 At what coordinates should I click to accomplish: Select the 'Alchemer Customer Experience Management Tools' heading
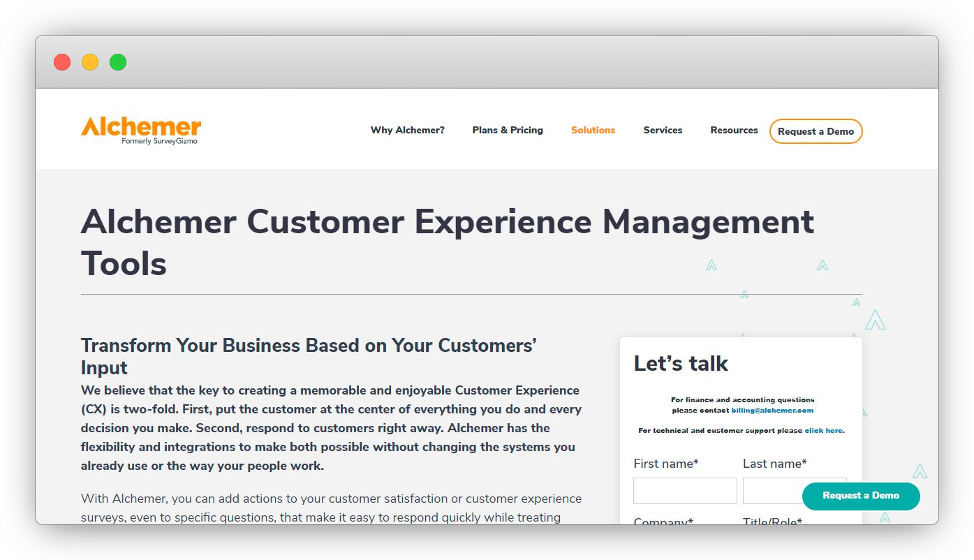tap(448, 242)
